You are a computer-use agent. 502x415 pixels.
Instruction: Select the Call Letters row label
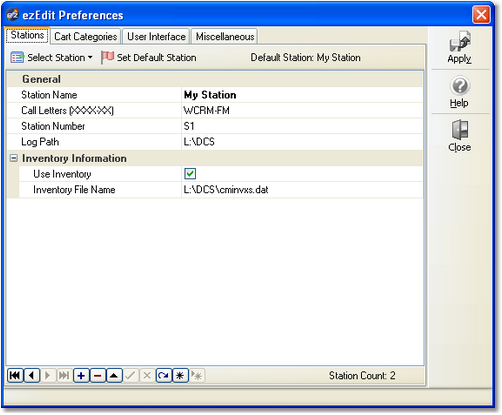pos(67,111)
